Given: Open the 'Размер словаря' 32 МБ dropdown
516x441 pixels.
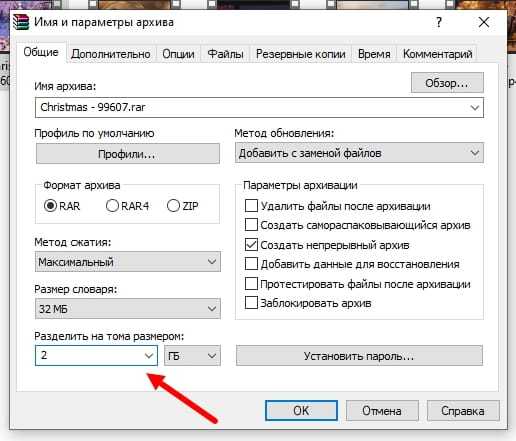Looking at the screenshot, I should click(128, 309).
